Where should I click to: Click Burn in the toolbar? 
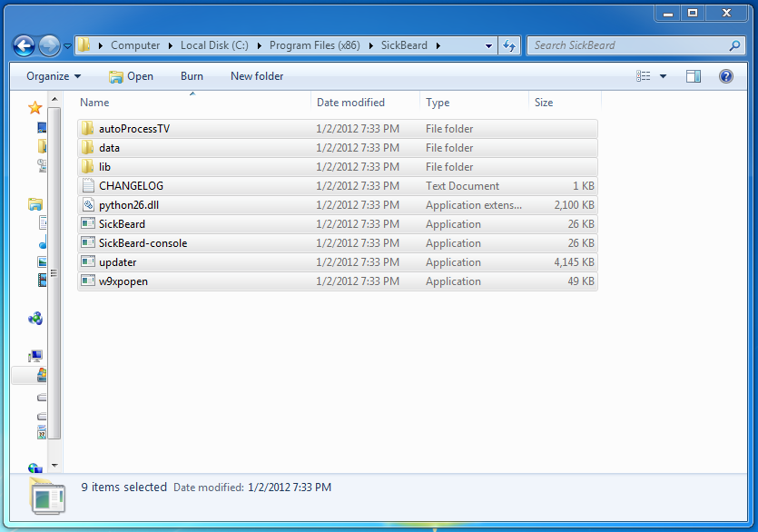(x=192, y=76)
